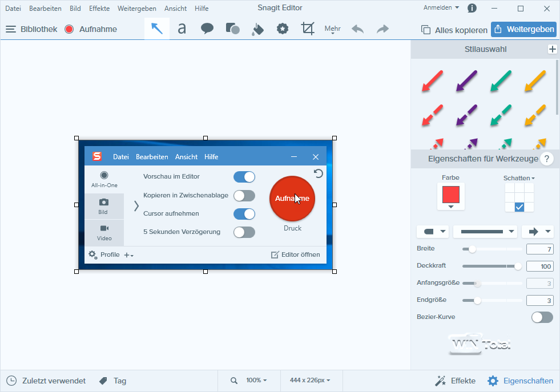Open the 100% zoom dropdown
560x392 pixels.
tap(256, 380)
